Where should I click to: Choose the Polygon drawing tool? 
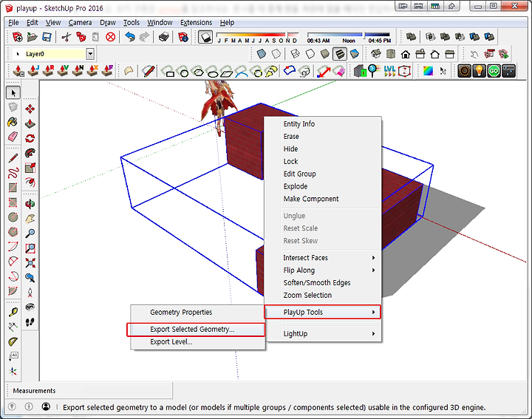pos(13,232)
